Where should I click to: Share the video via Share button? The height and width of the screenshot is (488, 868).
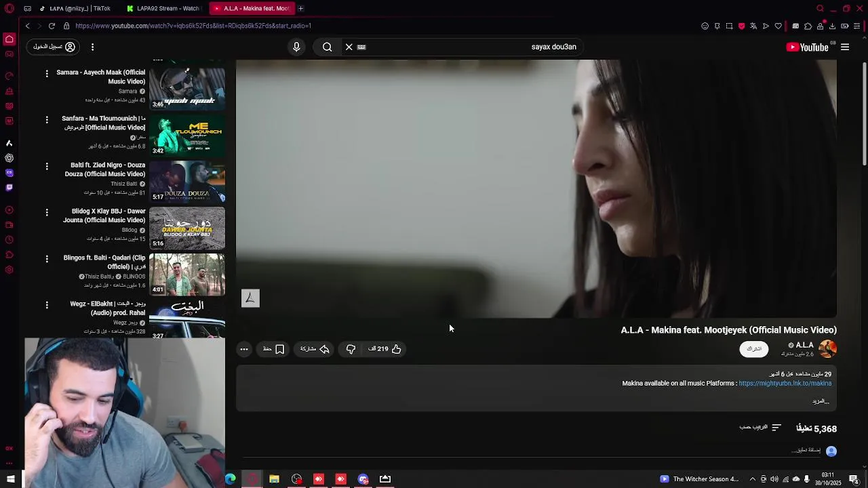tap(315, 349)
